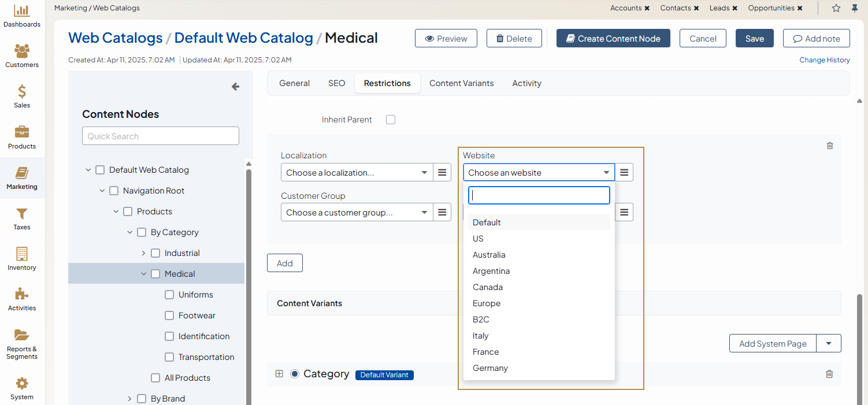Delete the restriction row trash icon
This screenshot has height=405, width=868.
click(830, 146)
